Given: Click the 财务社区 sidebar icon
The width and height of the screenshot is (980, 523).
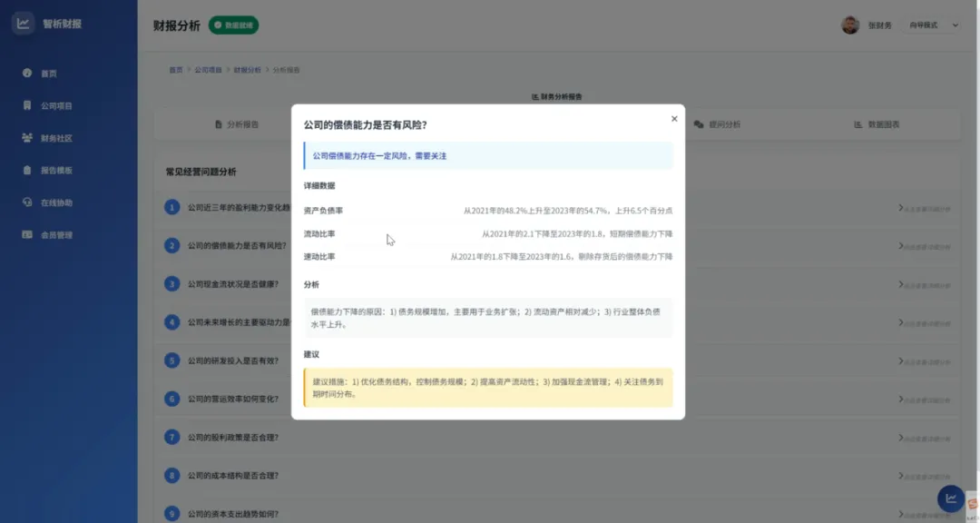Looking at the screenshot, I should click(x=27, y=138).
